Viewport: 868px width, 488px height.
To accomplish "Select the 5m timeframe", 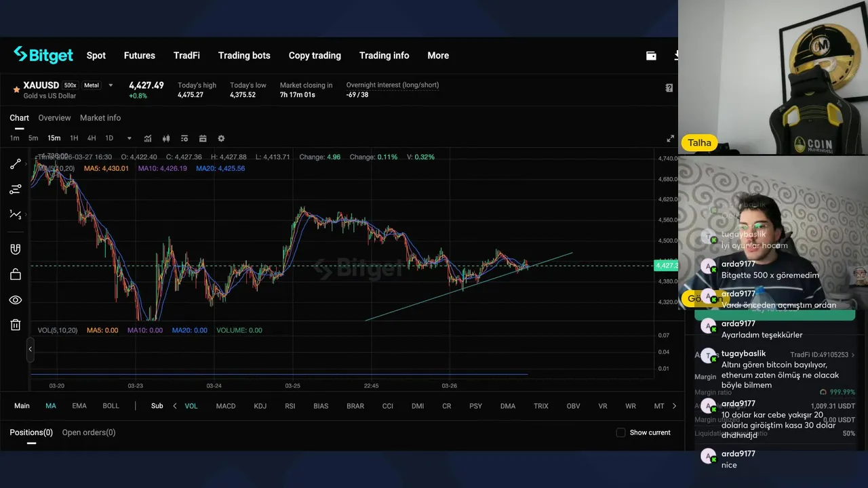I will (x=33, y=138).
